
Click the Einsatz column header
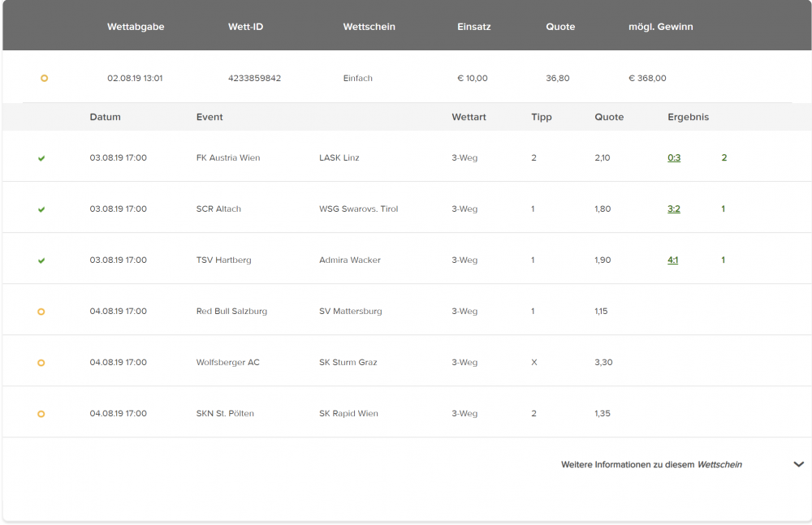473,27
